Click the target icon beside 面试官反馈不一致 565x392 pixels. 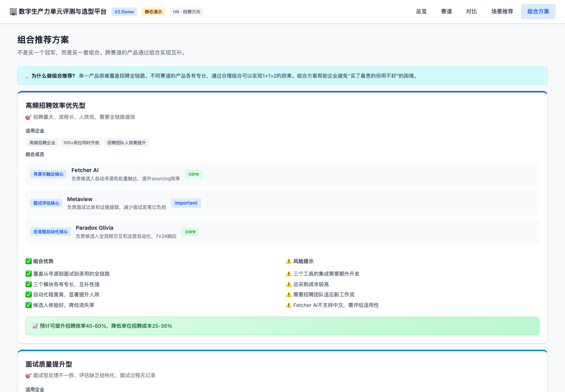coord(28,376)
